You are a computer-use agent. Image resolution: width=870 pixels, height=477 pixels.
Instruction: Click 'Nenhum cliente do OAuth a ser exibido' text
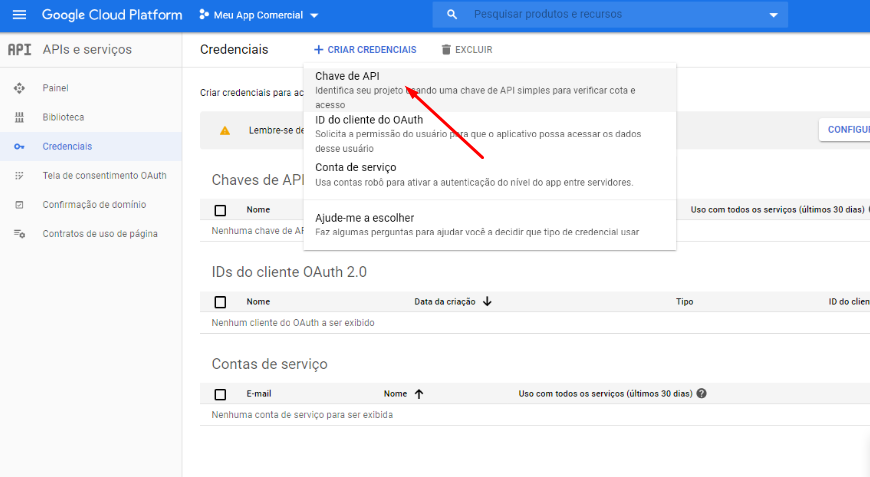tap(293, 323)
